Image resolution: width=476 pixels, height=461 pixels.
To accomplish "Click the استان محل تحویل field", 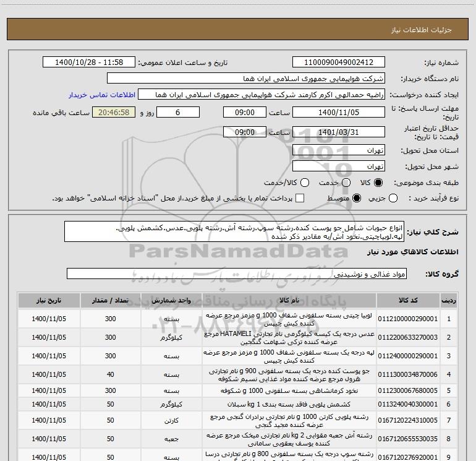I will tap(338, 150).
